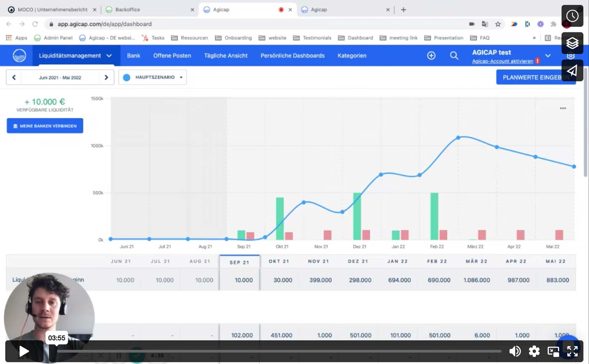
Task: Play the video
Action: click(x=24, y=351)
